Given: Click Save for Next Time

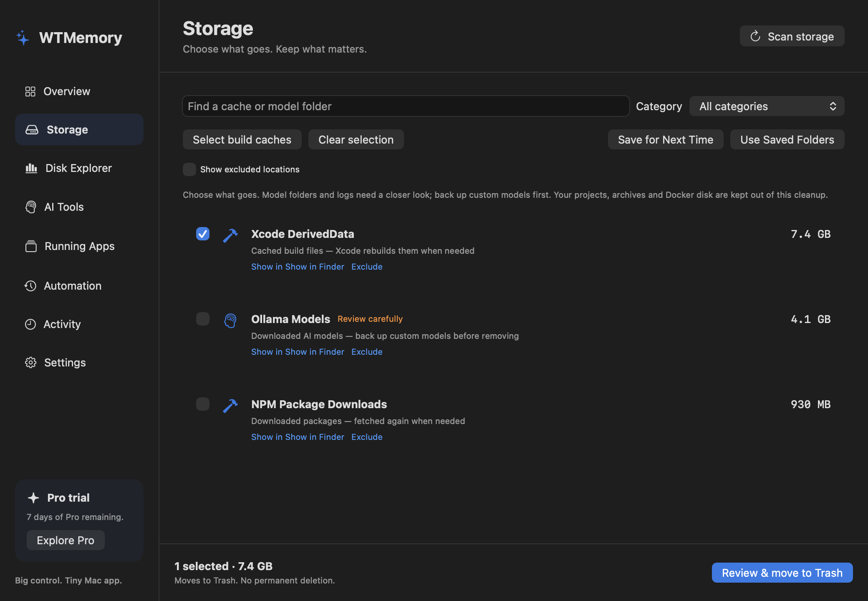Looking at the screenshot, I should (666, 139).
